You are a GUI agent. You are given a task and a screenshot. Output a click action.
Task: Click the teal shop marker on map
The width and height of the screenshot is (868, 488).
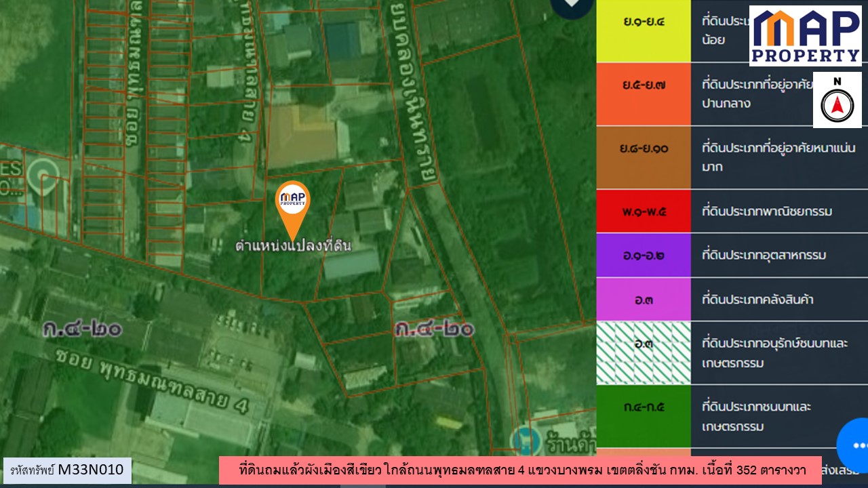click(524, 440)
